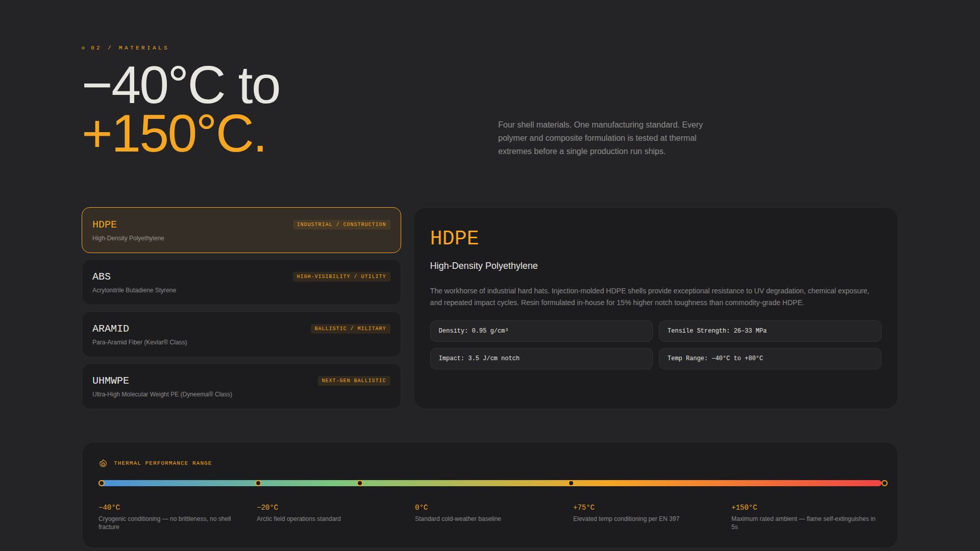Viewport: 980px width, 551px height.
Task: Click the HIGH-VISIBILITY / UTILITY tag
Action: pos(341,277)
